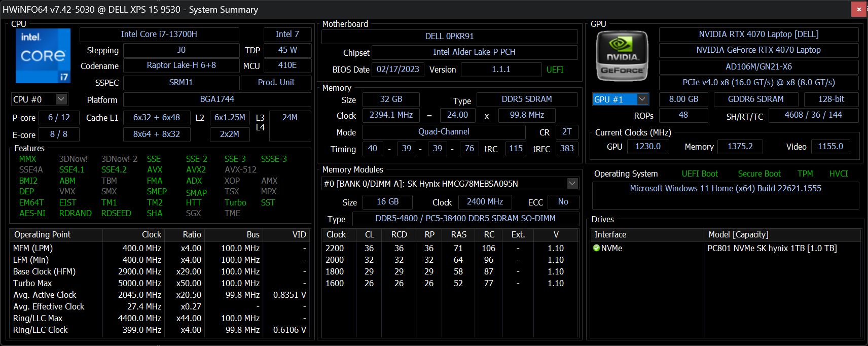Click the MCU value 410E

287,65
